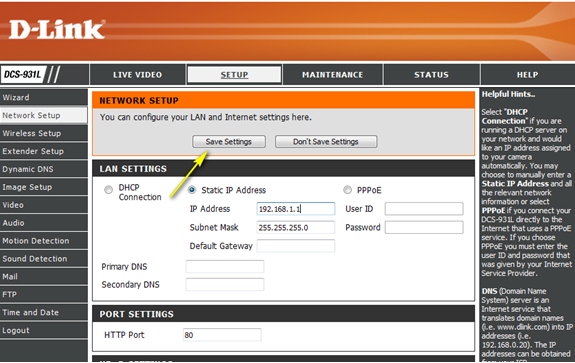Open the Help tab

(x=528, y=75)
